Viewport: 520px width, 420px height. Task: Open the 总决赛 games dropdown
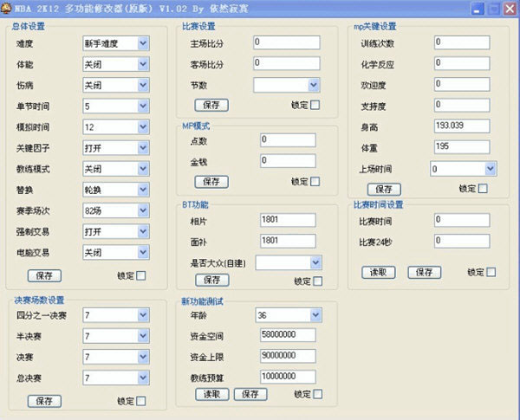(x=142, y=378)
